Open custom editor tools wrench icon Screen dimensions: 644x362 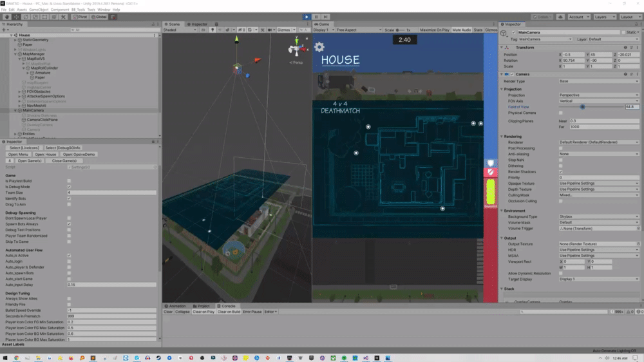coord(64,17)
